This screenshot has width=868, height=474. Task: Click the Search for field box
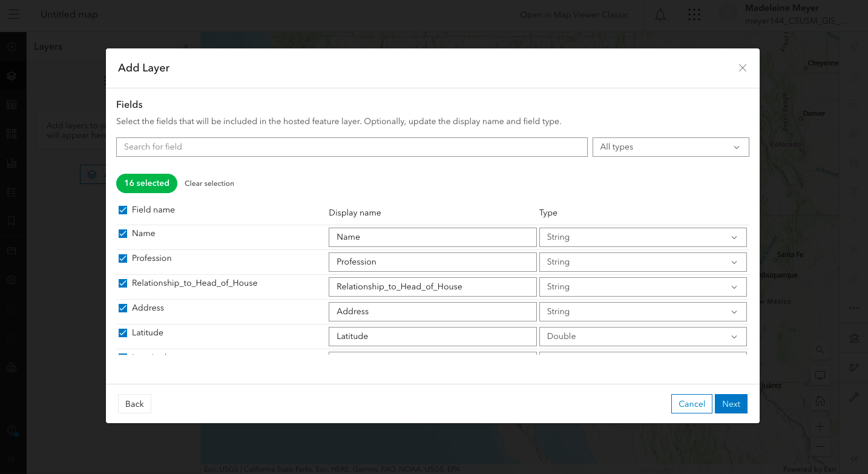point(352,147)
